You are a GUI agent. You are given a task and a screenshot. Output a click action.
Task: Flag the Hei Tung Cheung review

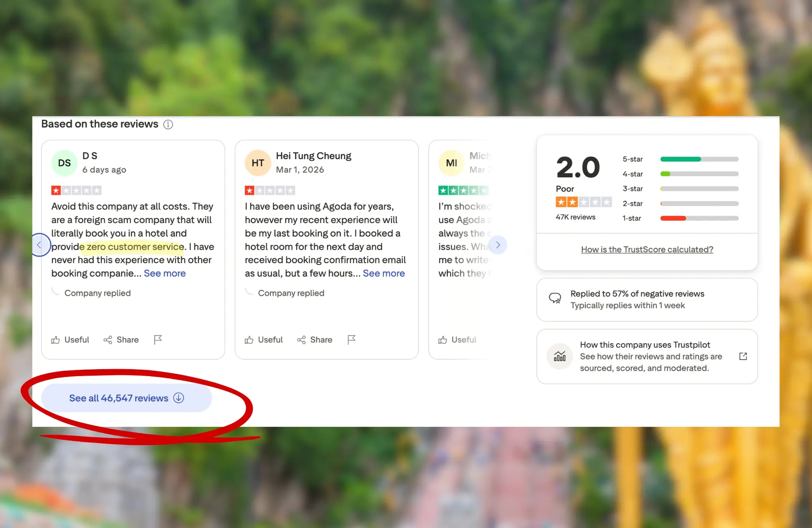click(x=352, y=340)
